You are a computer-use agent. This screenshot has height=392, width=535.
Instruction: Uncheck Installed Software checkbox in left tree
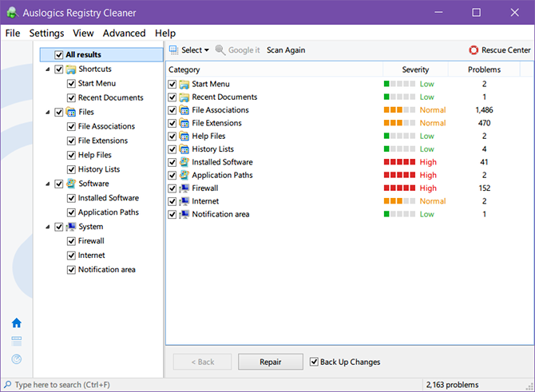[x=71, y=198]
